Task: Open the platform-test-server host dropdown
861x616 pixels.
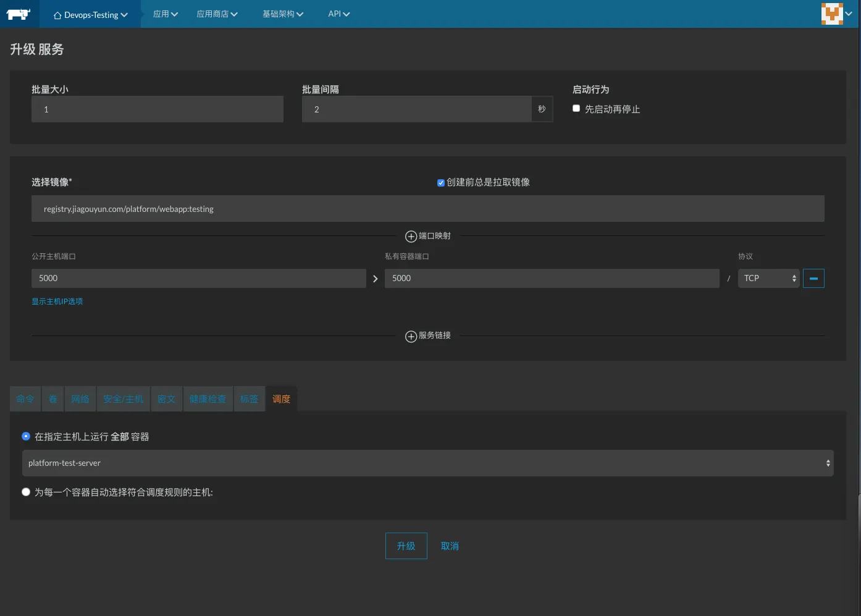Action: (x=428, y=463)
